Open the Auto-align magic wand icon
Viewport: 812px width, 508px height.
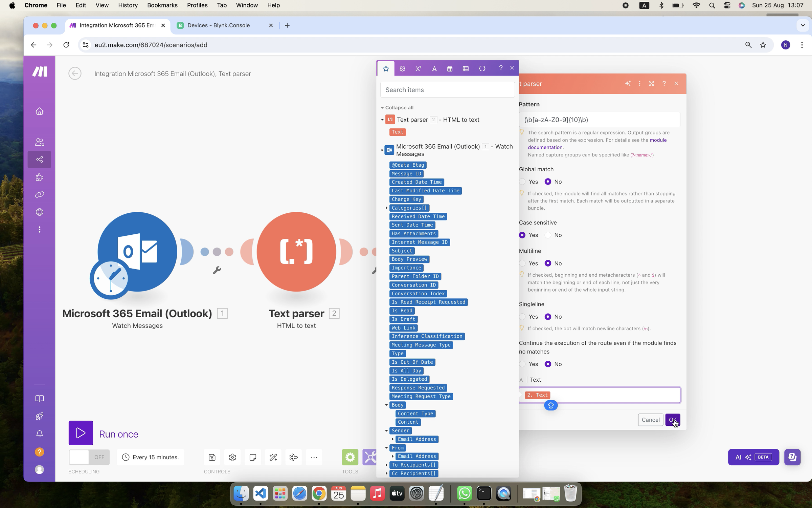(273, 457)
